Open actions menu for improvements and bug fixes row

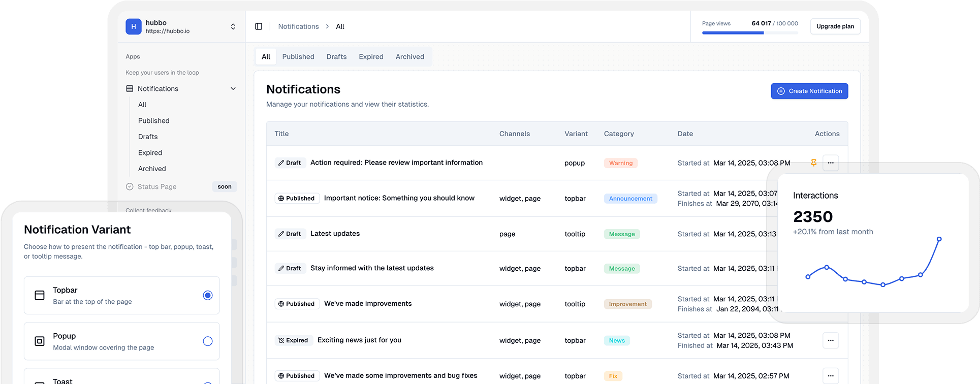[831, 376]
